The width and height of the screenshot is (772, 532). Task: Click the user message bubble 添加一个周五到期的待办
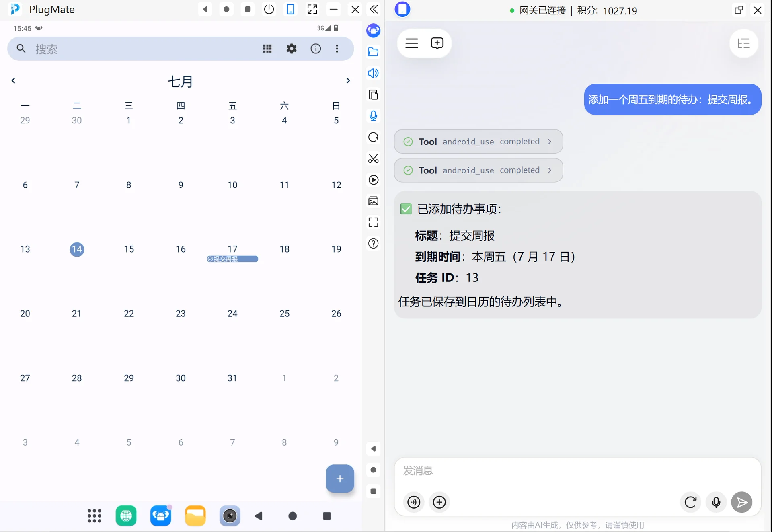click(x=673, y=99)
